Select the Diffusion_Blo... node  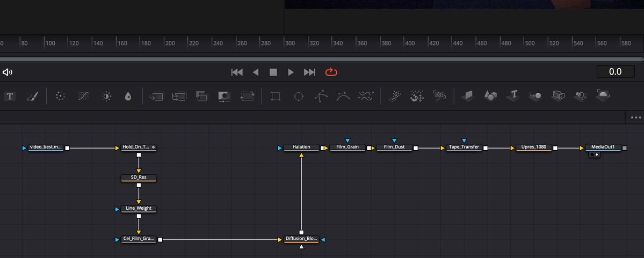301,239
